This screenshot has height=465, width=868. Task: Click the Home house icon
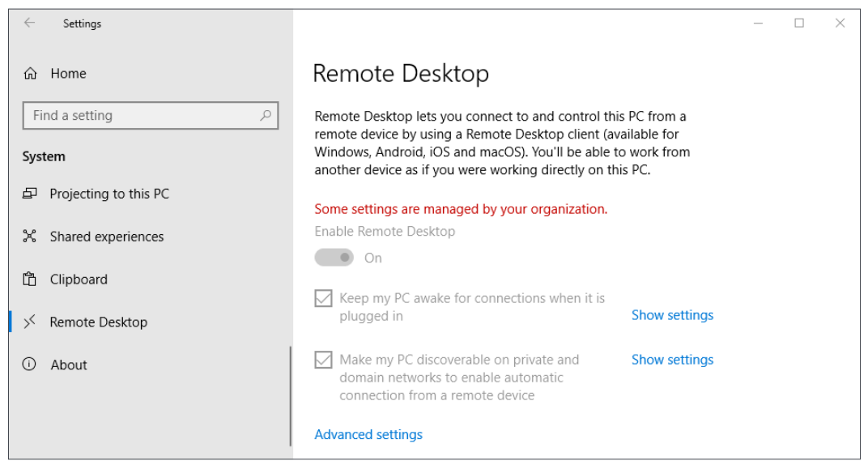pyautogui.click(x=31, y=74)
